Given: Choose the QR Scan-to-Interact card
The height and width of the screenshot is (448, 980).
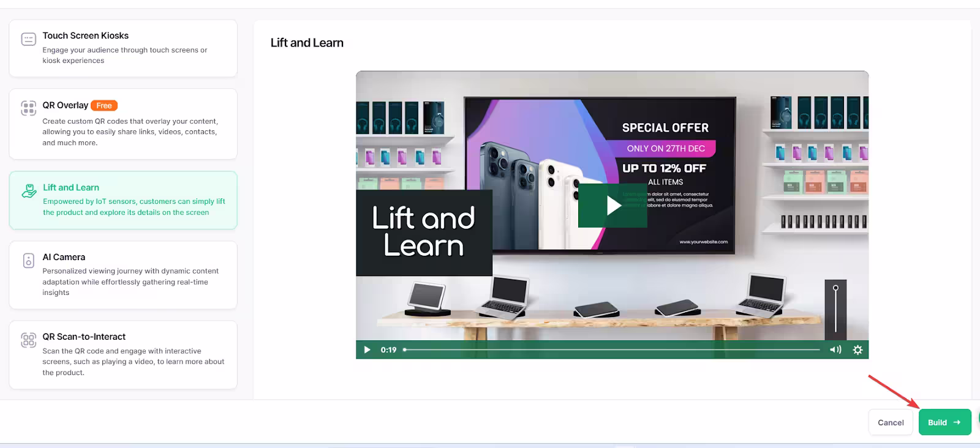Looking at the screenshot, I should (x=123, y=355).
